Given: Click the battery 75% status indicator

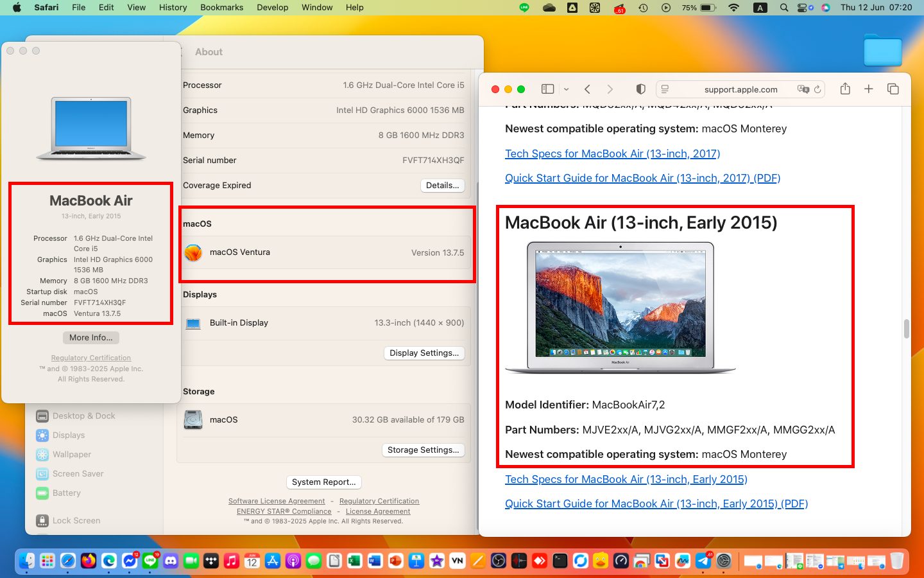Looking at the screenshot, I should click(x=699, y=7).
